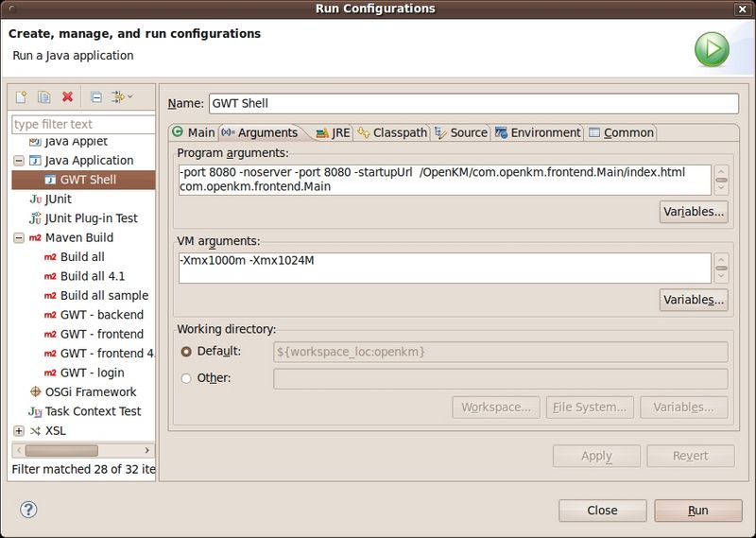Screen dimensions: 756x538
Task: Select the Task Context Test entry
Action: click(85, 411)
